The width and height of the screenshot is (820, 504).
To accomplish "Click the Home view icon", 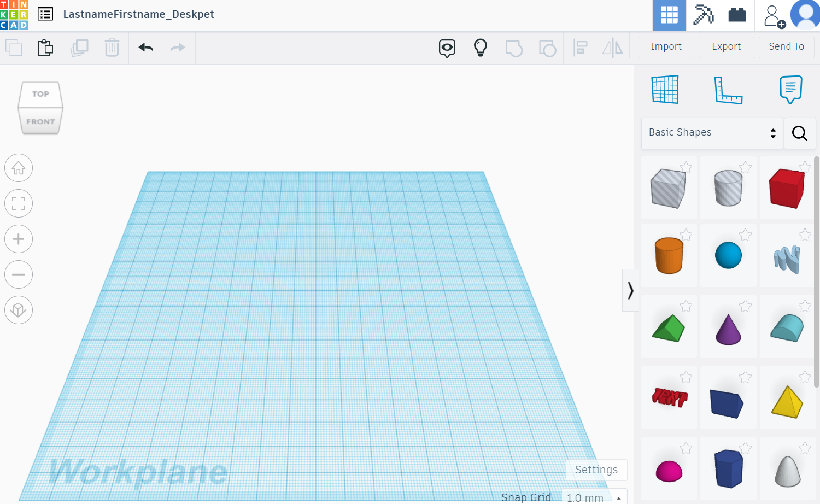I will point(18,168).
